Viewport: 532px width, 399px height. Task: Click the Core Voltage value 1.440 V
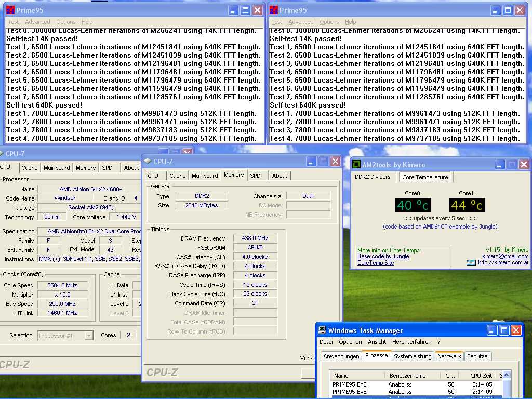(126, 217)
